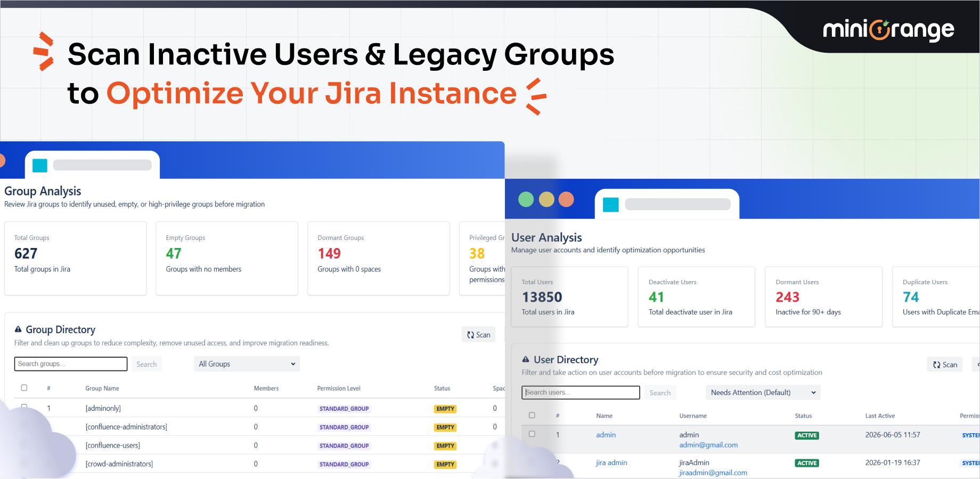Open the All Groups filter dropdown

(247, 364)
